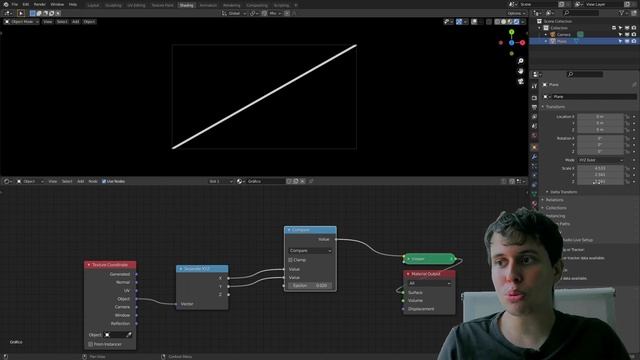Open the Object Mode dropdown in viewport
Viewport: 640px width, 360px height.
[22, 22]
